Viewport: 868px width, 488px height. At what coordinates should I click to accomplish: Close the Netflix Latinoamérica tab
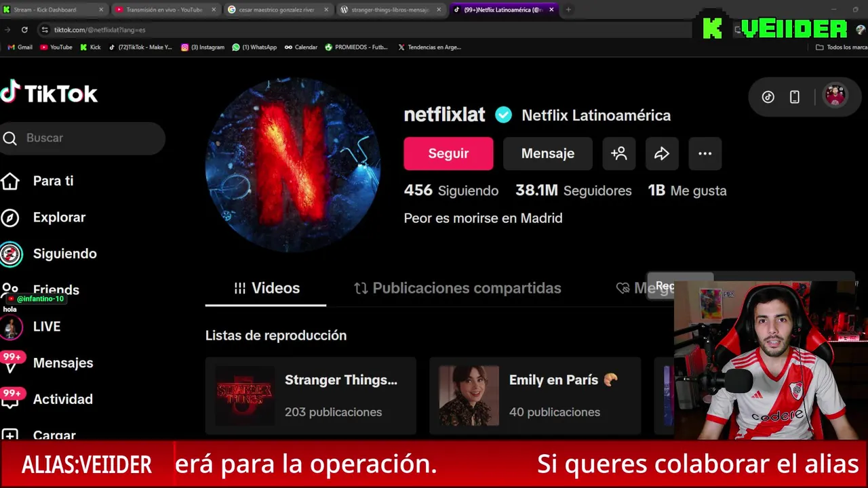pyautogui.click(x=551, y=9)
